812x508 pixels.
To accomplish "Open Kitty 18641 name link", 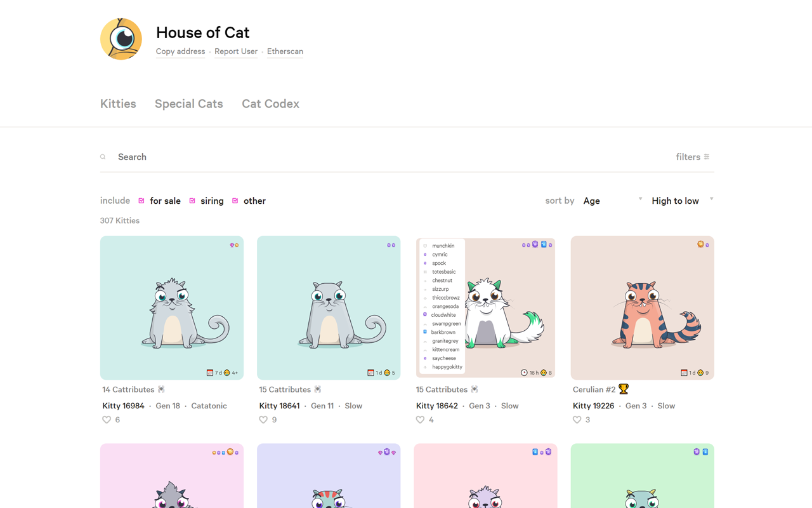I will click(279, 406).
